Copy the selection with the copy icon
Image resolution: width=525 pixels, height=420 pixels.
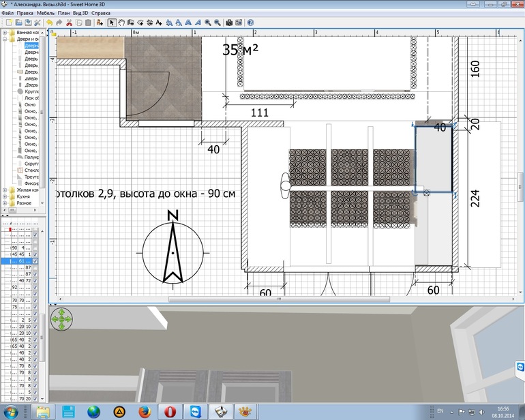(78, 22)
